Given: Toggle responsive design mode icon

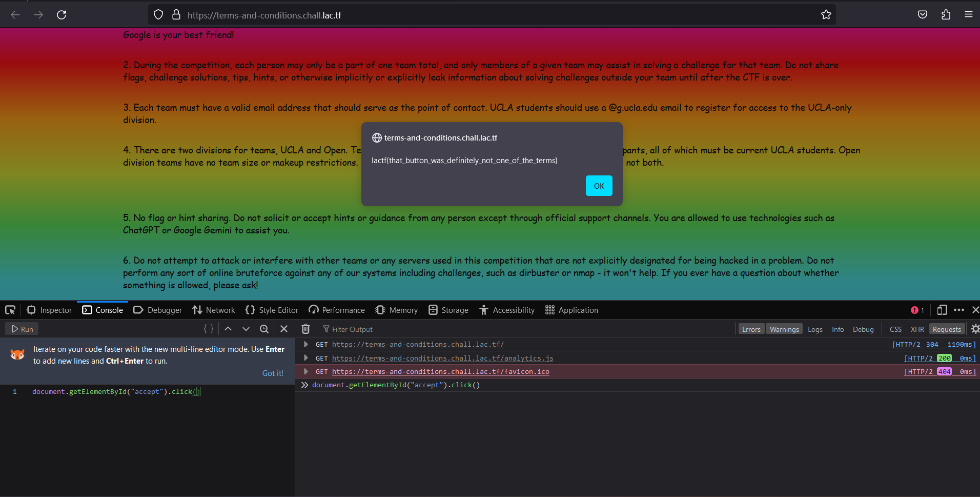Looking at the screenshot, I should tap(942, 310).
